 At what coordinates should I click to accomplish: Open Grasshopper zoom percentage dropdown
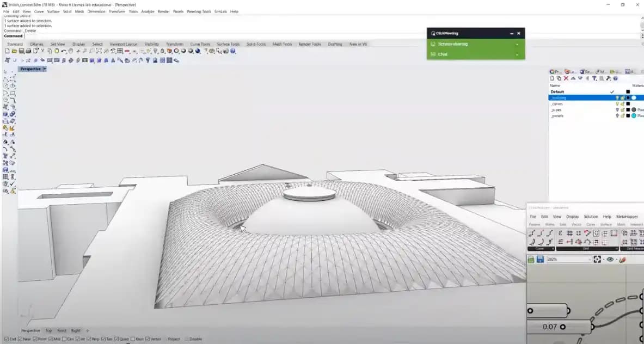pyautogui.click(x=590, y=260)
